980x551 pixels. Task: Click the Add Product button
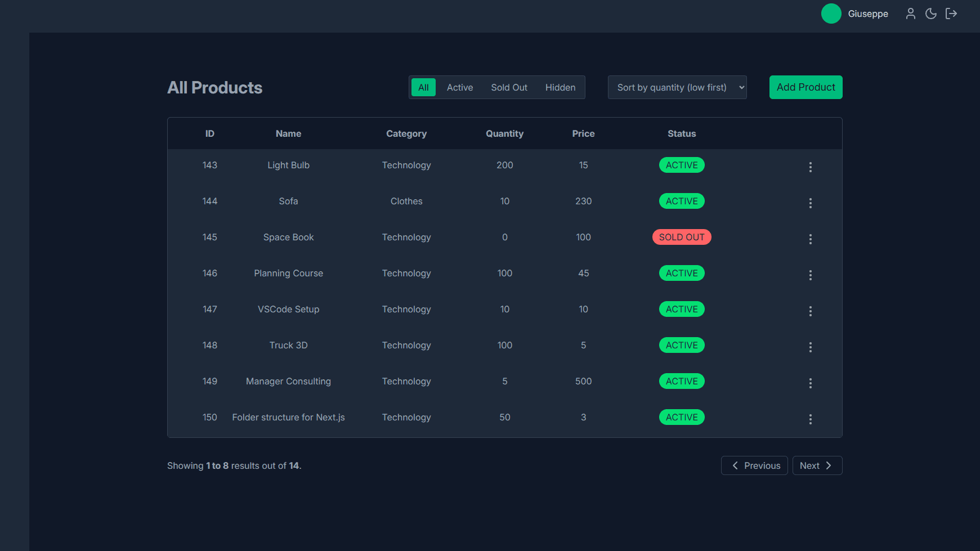click(806, 87)
